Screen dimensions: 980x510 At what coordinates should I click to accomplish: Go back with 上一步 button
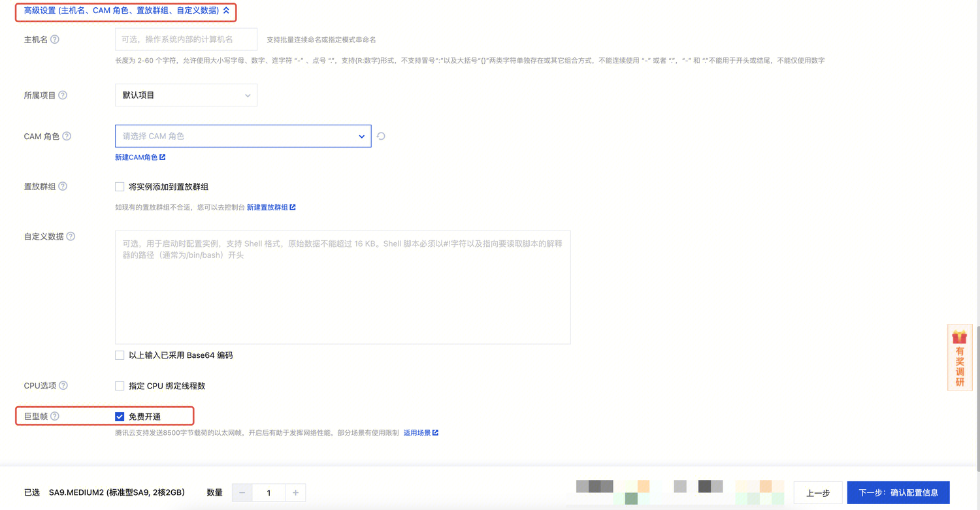tap(818, 493)
